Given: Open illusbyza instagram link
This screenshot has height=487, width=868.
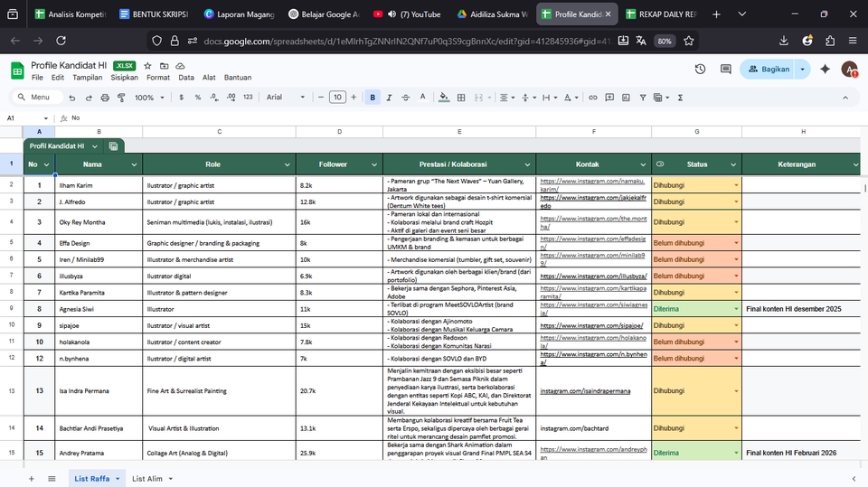Looking at the screenshot, I should click(x=593, y=276).
